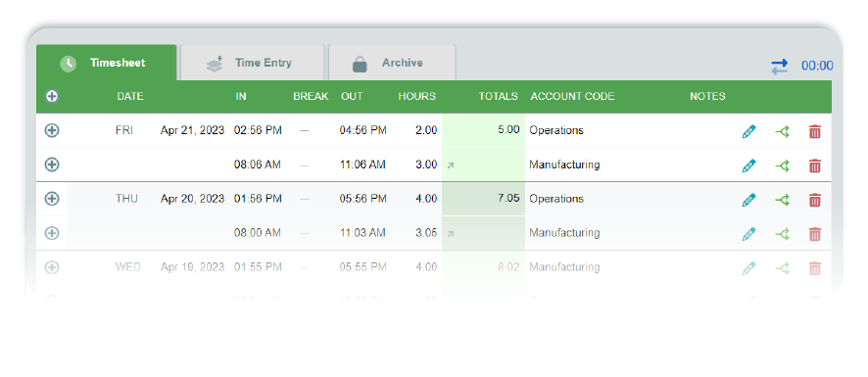Viewport: 868px width, 377px height.
Task: Delete the Friday 08:06 AM Manufacturing entry
Action: [x=814, y=165]
